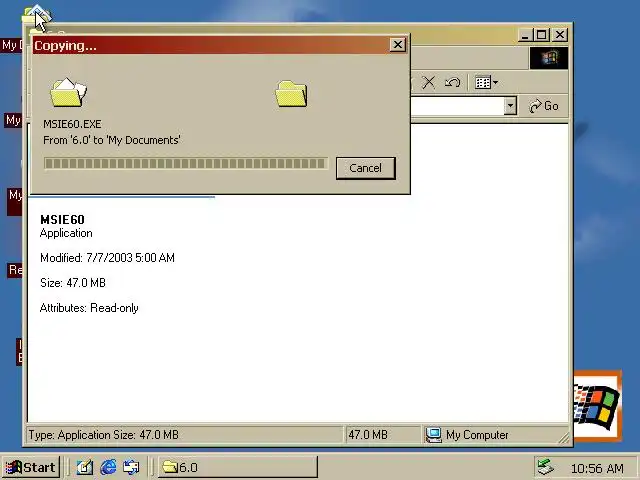The image size is (640, 480).
Task: Click 'Size: 47.0 MB' in details pane
Action: click(x=73, y=283)
